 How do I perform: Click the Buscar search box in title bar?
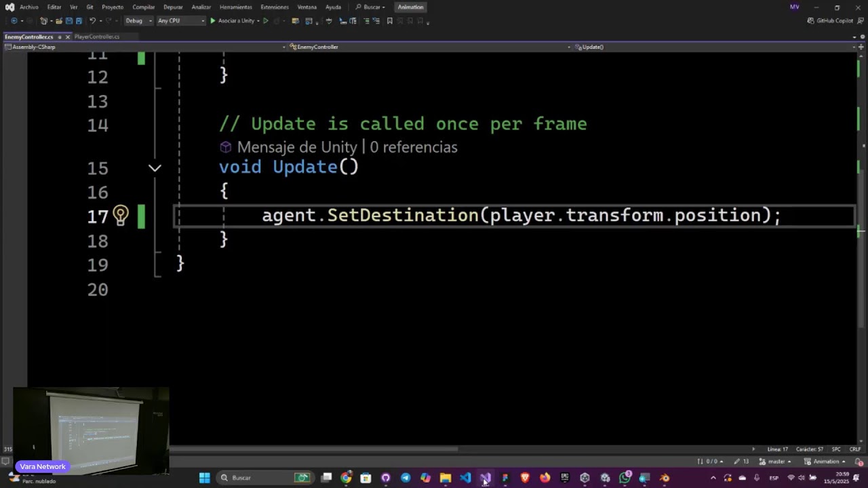point(370,7)
